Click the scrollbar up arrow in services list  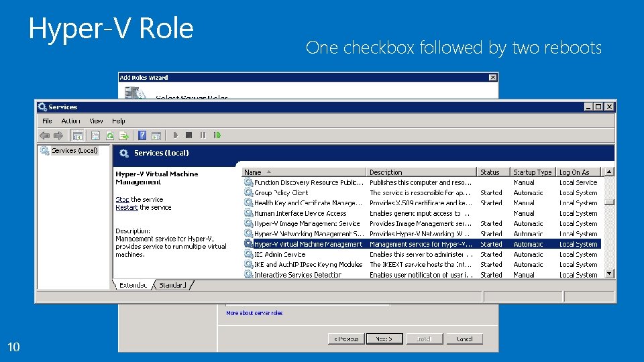[610, 172]
